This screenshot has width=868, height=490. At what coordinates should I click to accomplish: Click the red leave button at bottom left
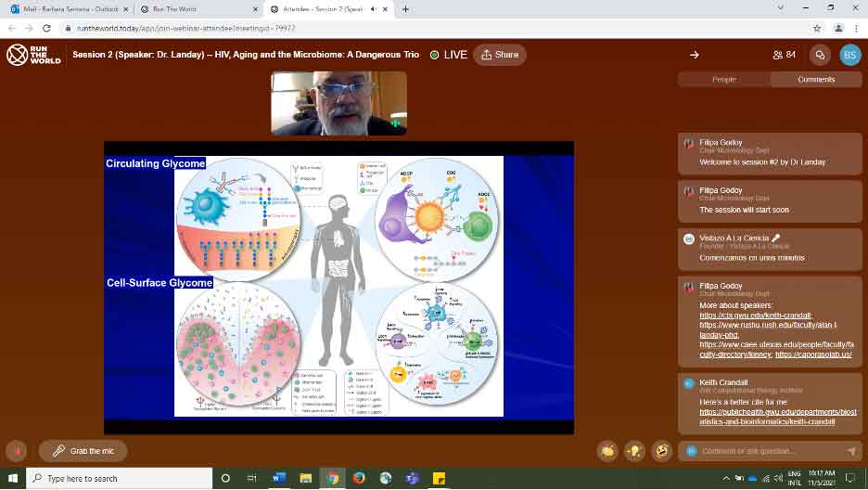pyautogui.click(x=16, y=451)
